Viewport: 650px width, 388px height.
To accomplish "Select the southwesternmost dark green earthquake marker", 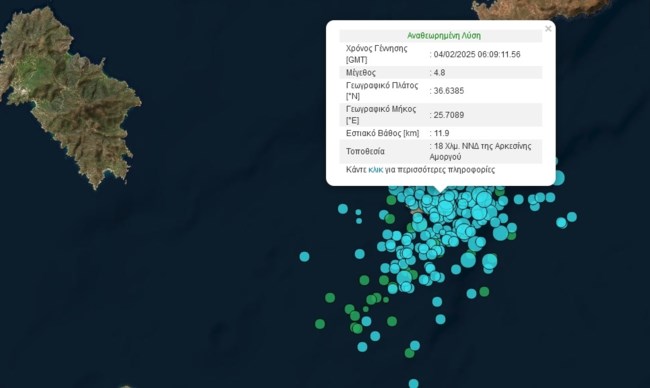I will 320,324.
